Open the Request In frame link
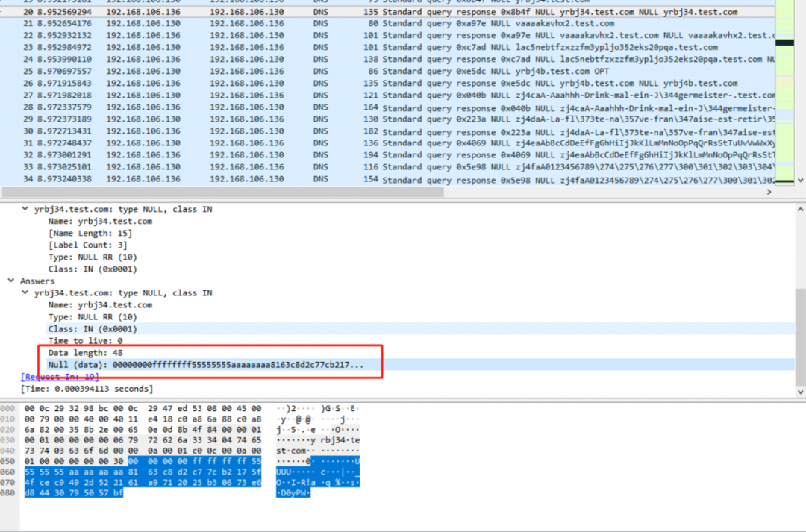Screen dimensions: 806x532 pyautogui.click(x=60, y=377)
